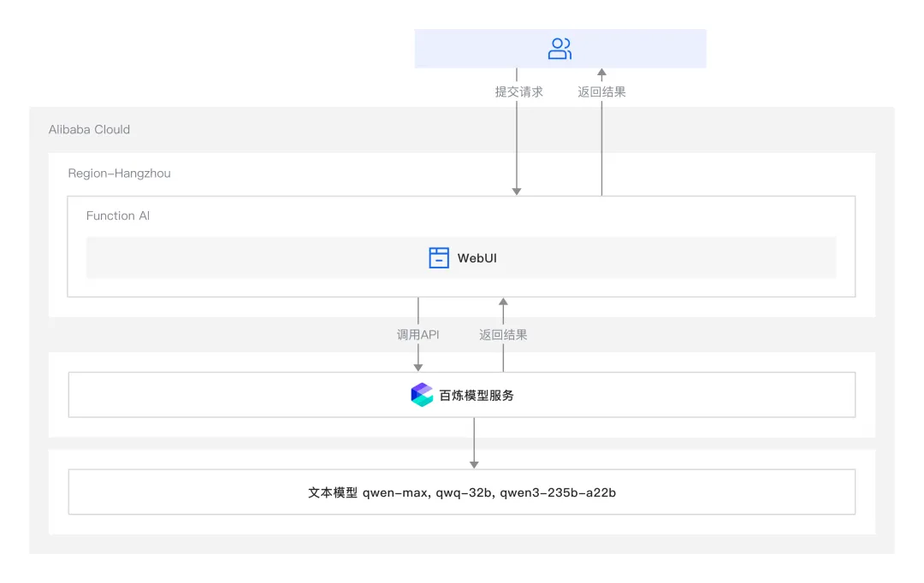Image resolution: width=924 pixels, height=583 pixels.
Task: Select the WebUI label text
Action: click(x=477, y=258)
